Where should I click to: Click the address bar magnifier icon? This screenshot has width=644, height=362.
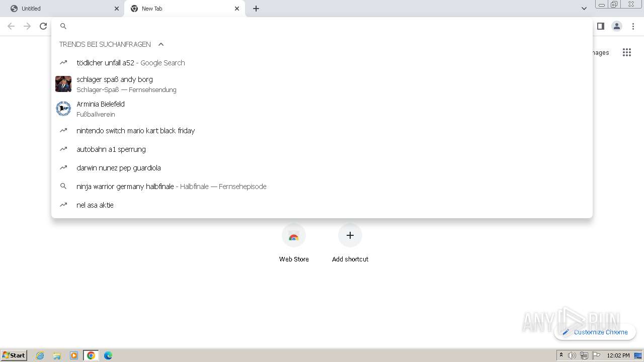tap(63, 26)
